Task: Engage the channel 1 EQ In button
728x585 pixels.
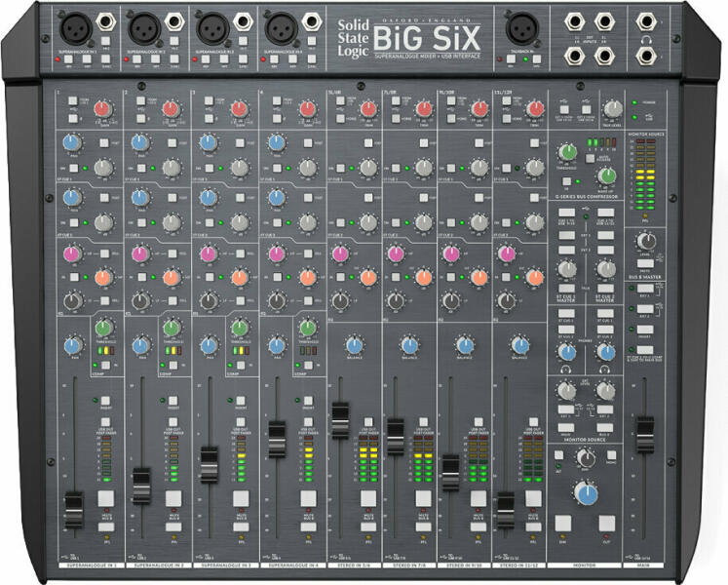Action: (74, 278)
